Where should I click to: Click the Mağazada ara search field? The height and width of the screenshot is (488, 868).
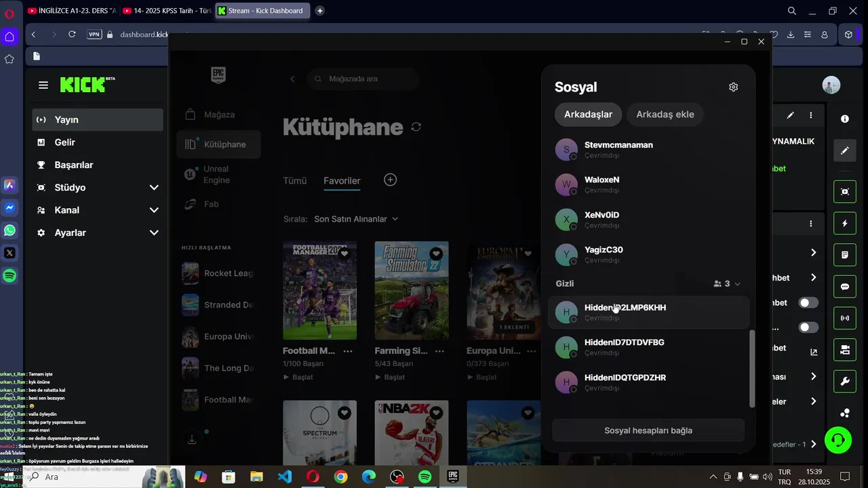[x=363, y=79]
